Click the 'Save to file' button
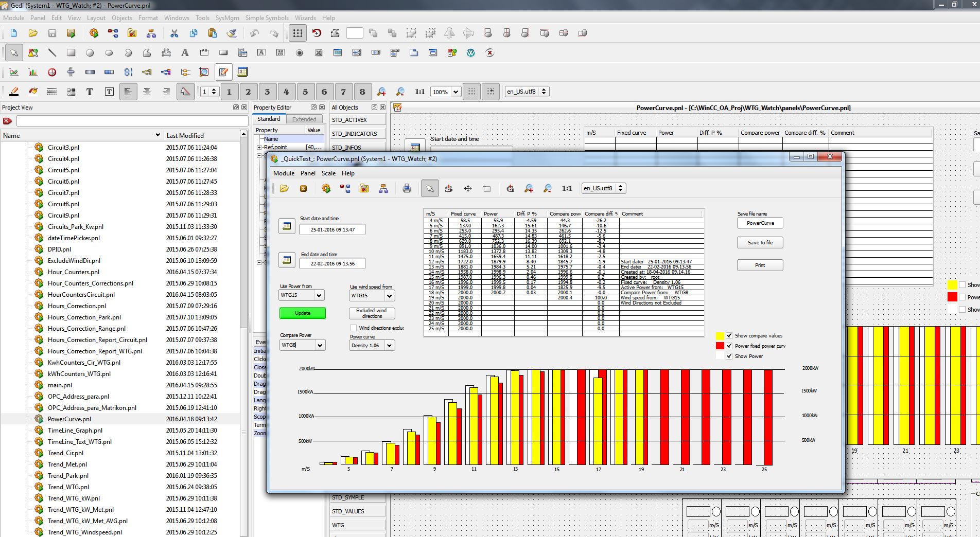 (x=760, y=242)
